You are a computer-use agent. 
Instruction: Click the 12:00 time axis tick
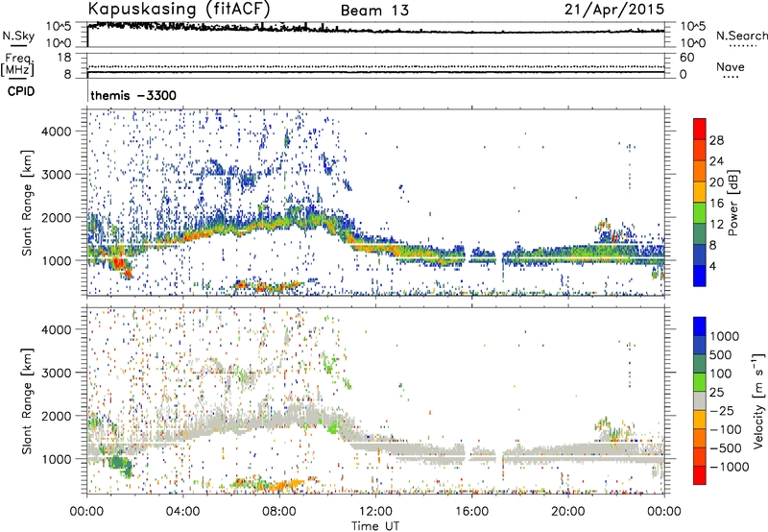pyautogui.click(x=375, y=512)
